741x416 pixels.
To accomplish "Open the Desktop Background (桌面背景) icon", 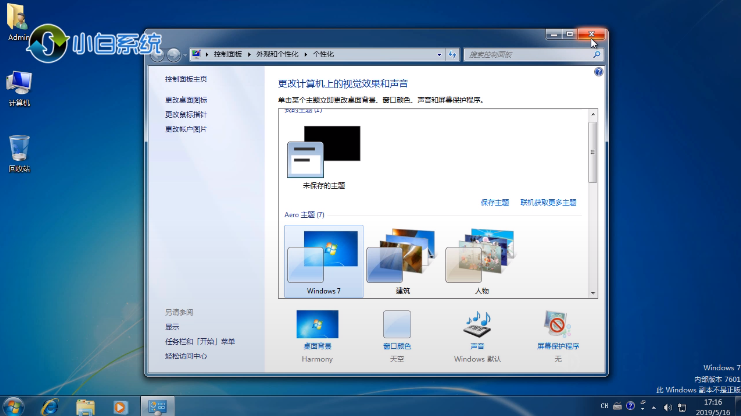I will coord(317,324).
